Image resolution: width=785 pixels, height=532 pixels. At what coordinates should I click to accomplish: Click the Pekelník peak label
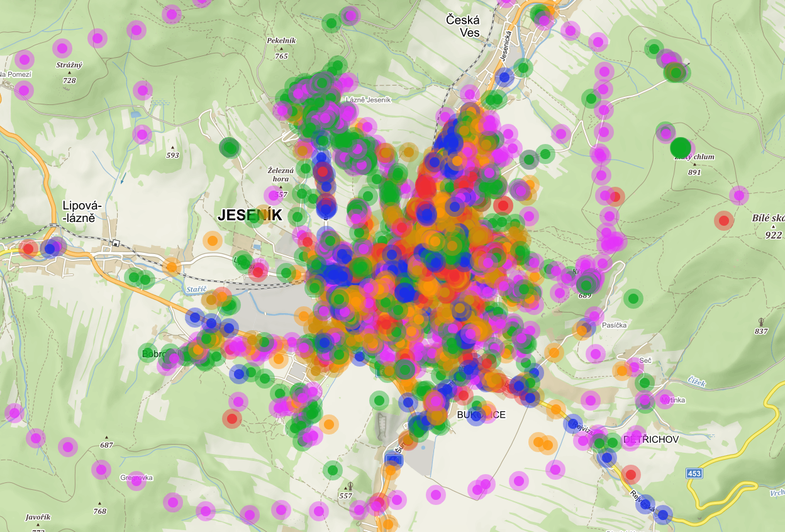click(281, 40)
